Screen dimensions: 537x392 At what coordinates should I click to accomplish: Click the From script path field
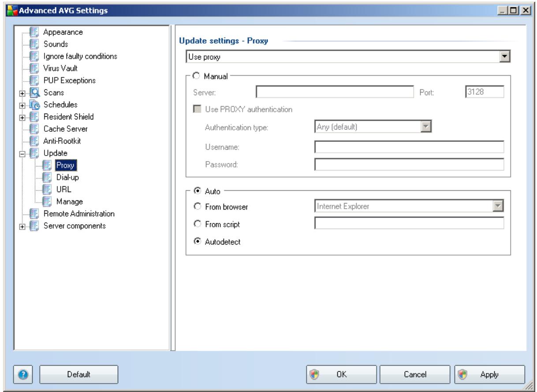409,224
